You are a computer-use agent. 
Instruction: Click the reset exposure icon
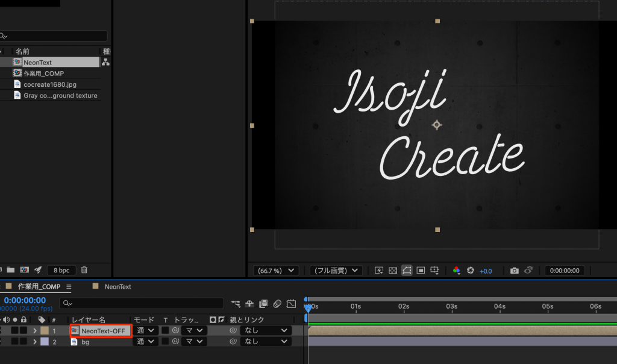click(471, 271)
